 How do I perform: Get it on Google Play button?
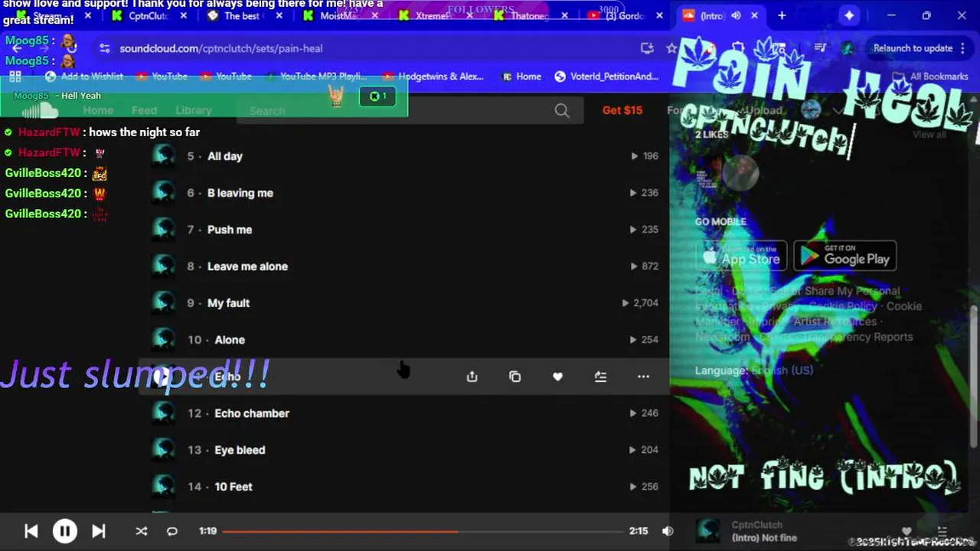(x=845, y=256)
